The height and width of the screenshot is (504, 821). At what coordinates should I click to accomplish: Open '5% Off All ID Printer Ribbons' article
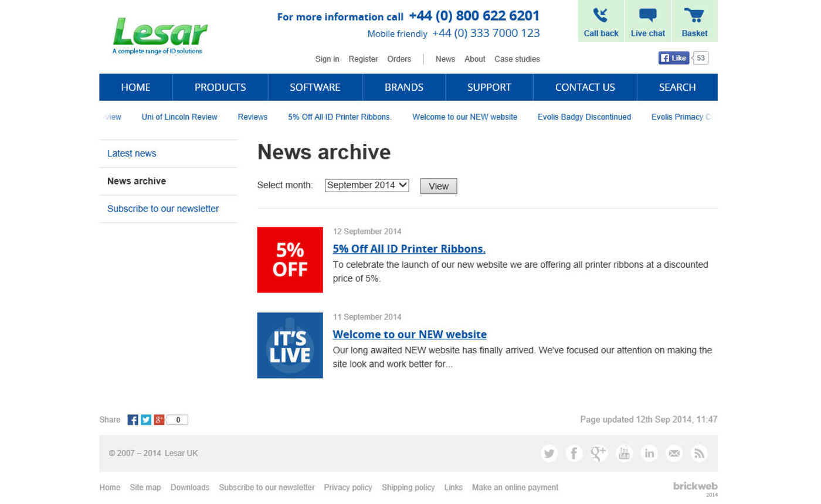pos(409,248)
